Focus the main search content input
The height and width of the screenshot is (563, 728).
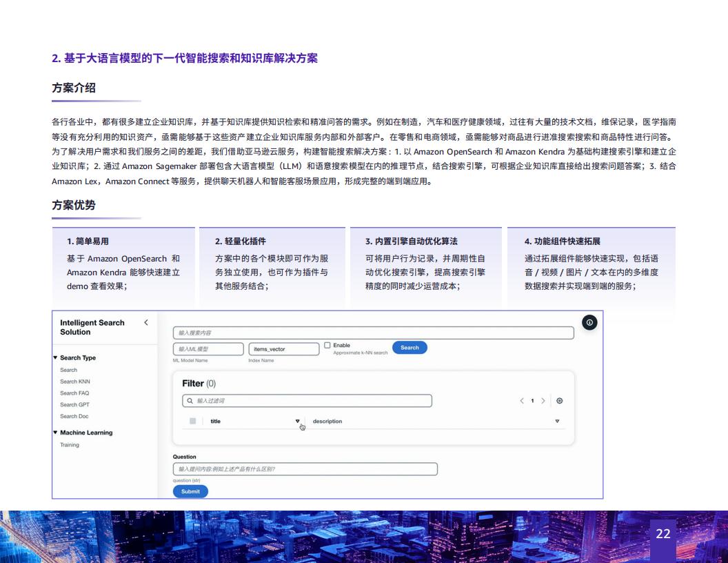coord(373,333)
